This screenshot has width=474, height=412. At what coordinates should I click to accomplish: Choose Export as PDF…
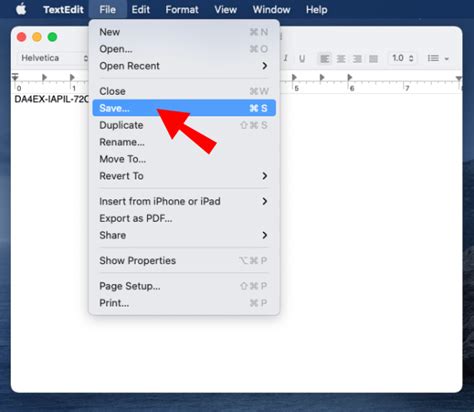tap(184, 218)
